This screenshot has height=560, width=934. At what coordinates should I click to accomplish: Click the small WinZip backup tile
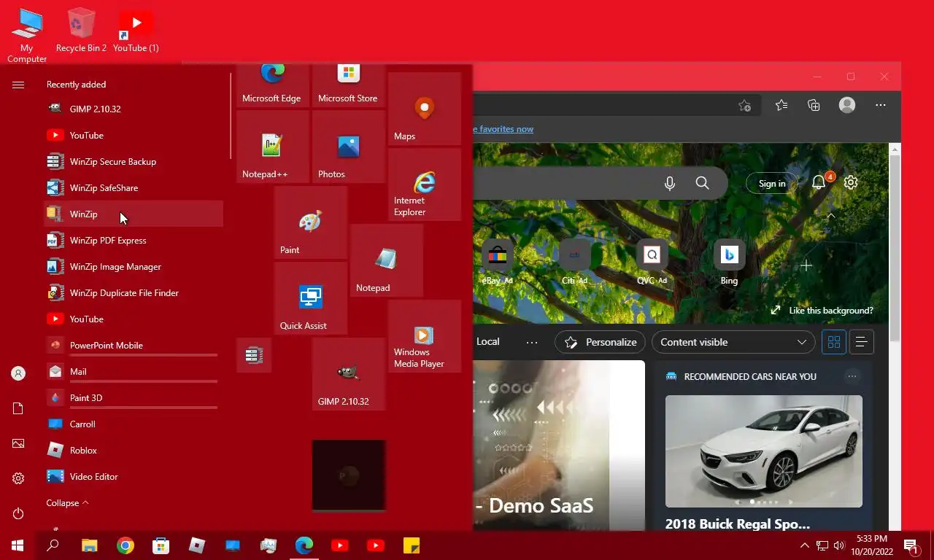coord(254,355)
